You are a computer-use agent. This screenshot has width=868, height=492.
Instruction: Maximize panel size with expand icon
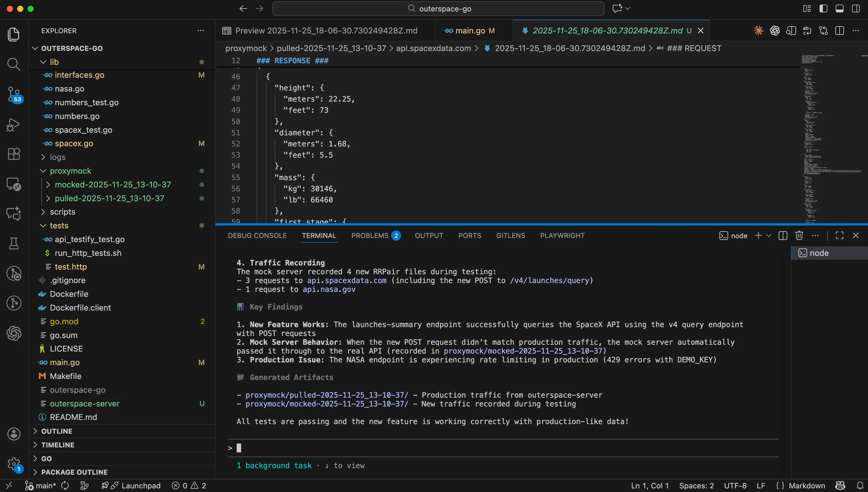(x=839, y=236)
